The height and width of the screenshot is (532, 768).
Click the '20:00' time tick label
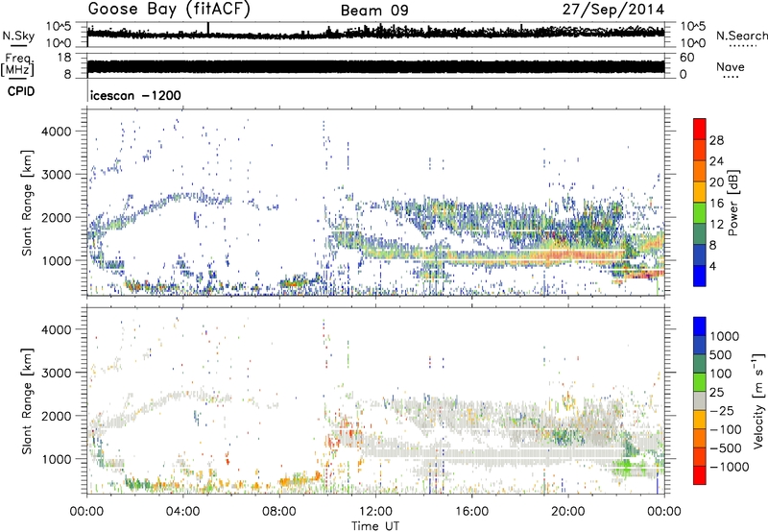point(567,512)
